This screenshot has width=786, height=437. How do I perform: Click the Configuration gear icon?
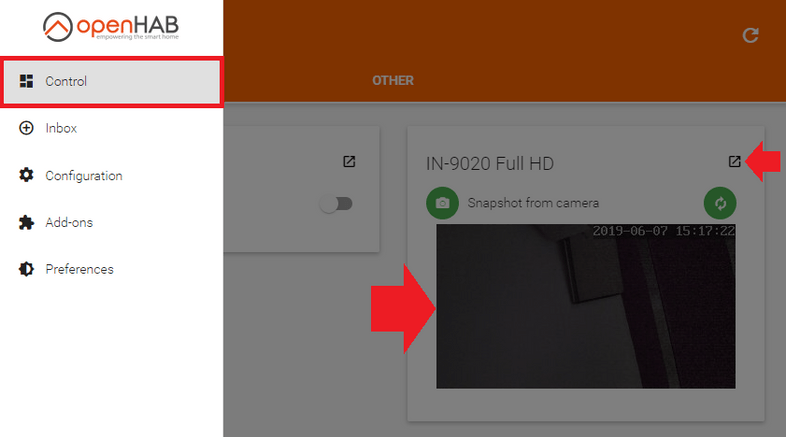26,175
